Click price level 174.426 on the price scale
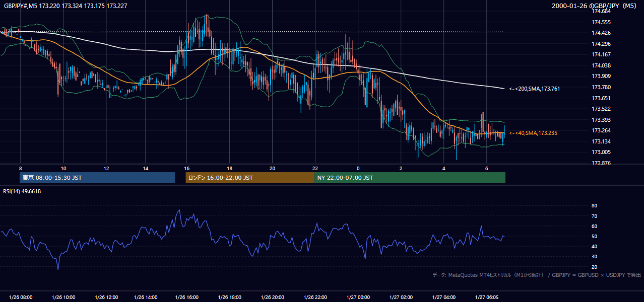Image resolution: width=644 pixels, height=302 pixels. [601, 33]
